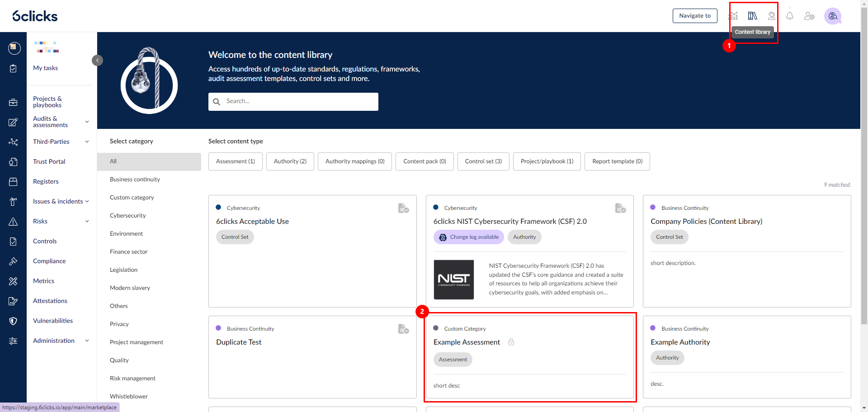Select the Environment category
Image resolution: width=868 pixels, height=412 pixels.
tap(126, 234)
